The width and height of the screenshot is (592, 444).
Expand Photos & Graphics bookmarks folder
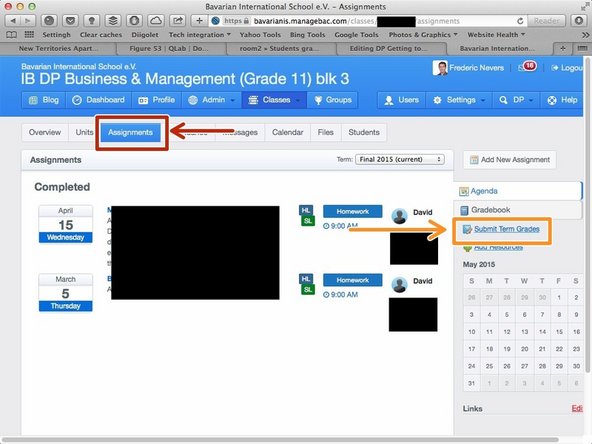pos(423,35)
